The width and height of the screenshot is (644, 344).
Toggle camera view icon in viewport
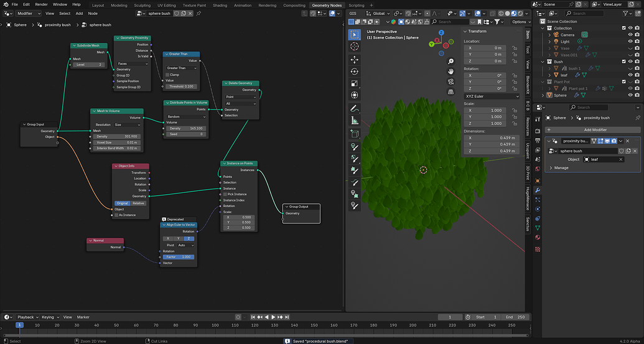click(x=450, y=81)
